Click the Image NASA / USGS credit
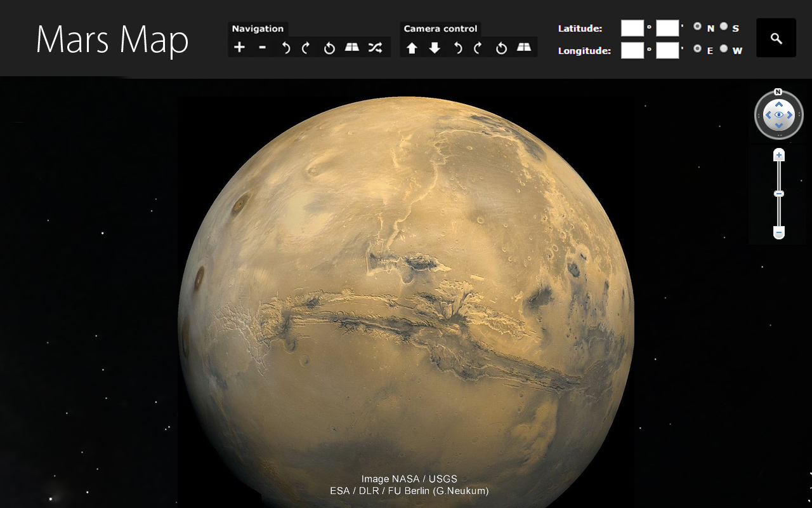 click(x=409, y=479)
